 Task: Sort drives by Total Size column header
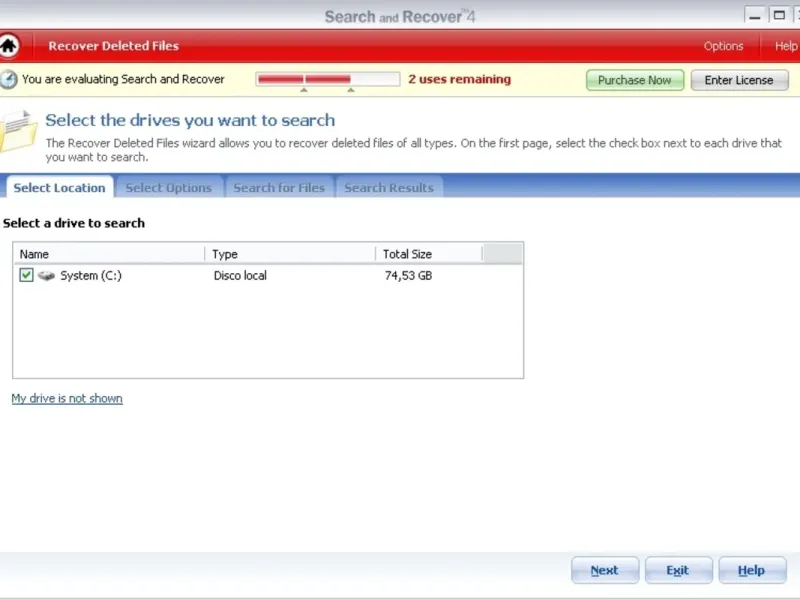(x=429, y=254)
